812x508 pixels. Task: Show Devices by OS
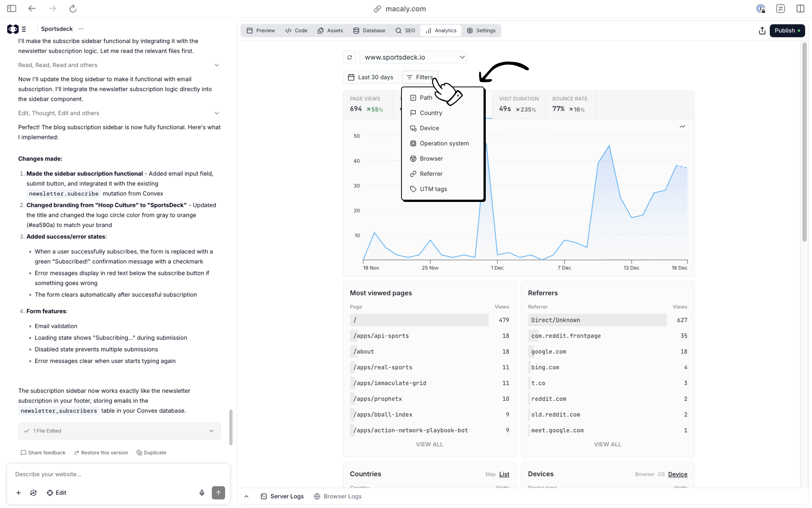pos(661,474)
